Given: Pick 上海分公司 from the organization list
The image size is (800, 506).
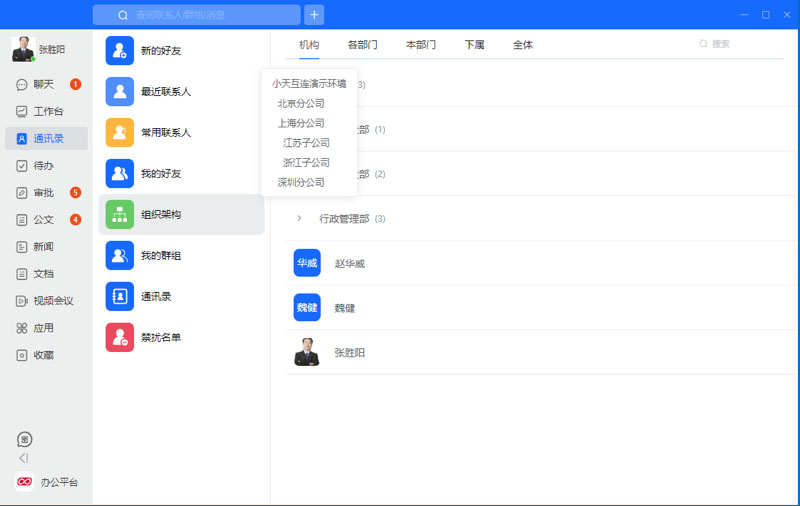Looking at the screenshot, I should coord(301,123).
